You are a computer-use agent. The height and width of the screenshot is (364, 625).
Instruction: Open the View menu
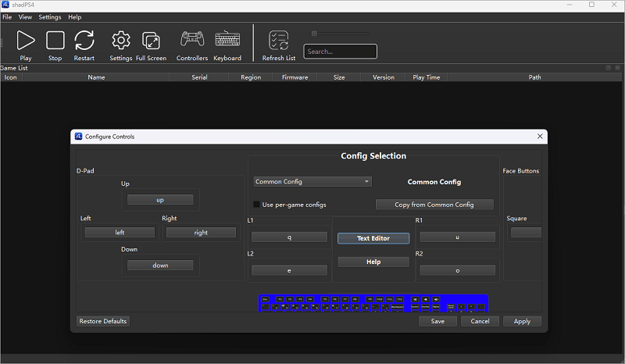click(x=25, y=16)
